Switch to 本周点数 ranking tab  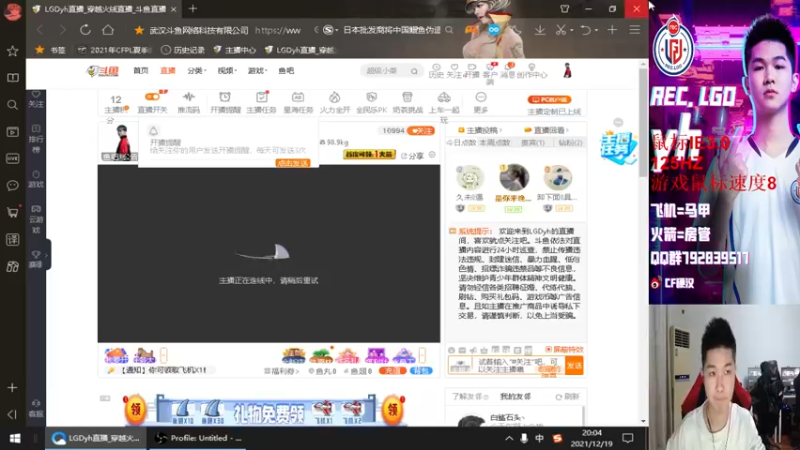click(x=495, y=143)
